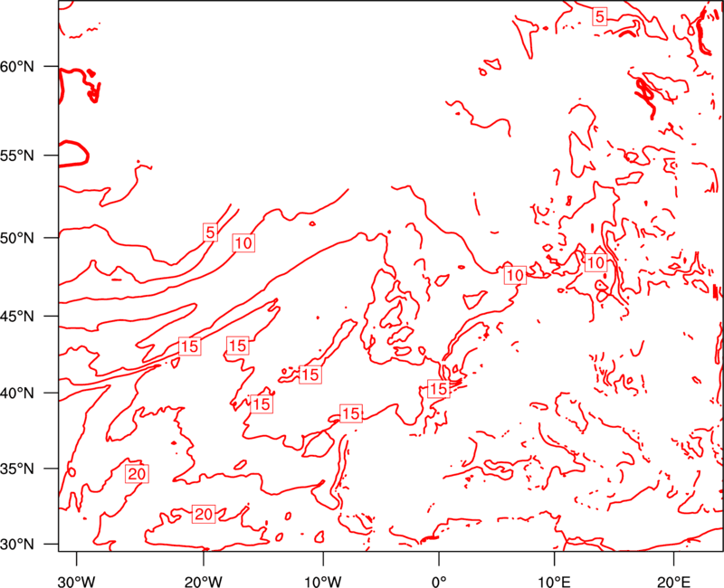Screen dimensions: 724x588
Task: Select the boxed 20 contour label south of 35°N
Action: coord(204,514)
